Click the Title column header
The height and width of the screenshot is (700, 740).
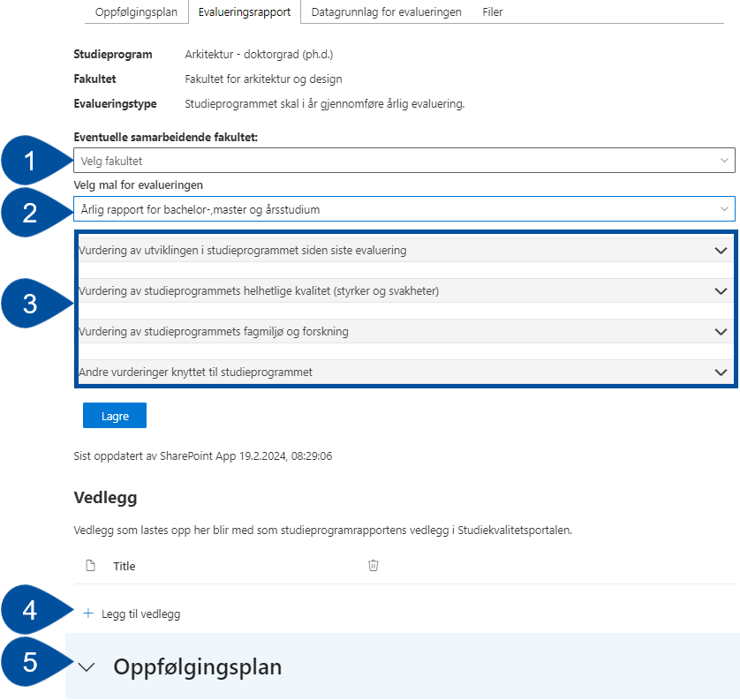click(x=125, y=566)
